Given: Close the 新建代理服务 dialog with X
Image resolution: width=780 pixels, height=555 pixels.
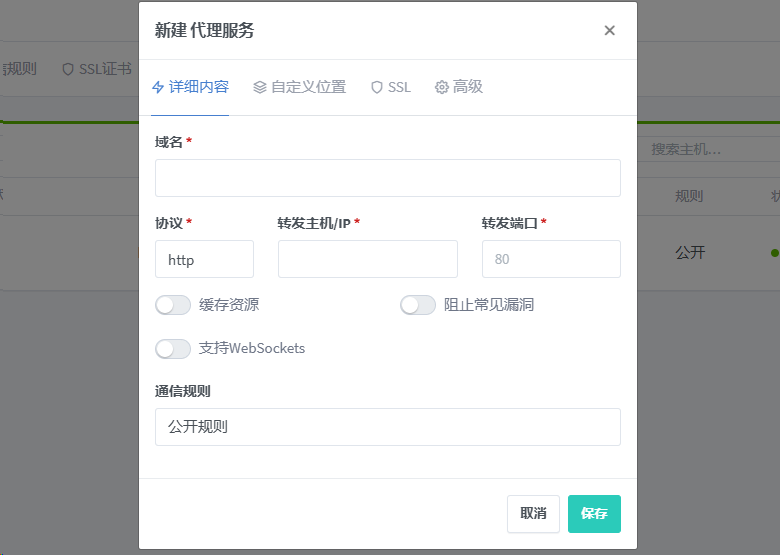Looking at the screenshot, I should 609,30.
